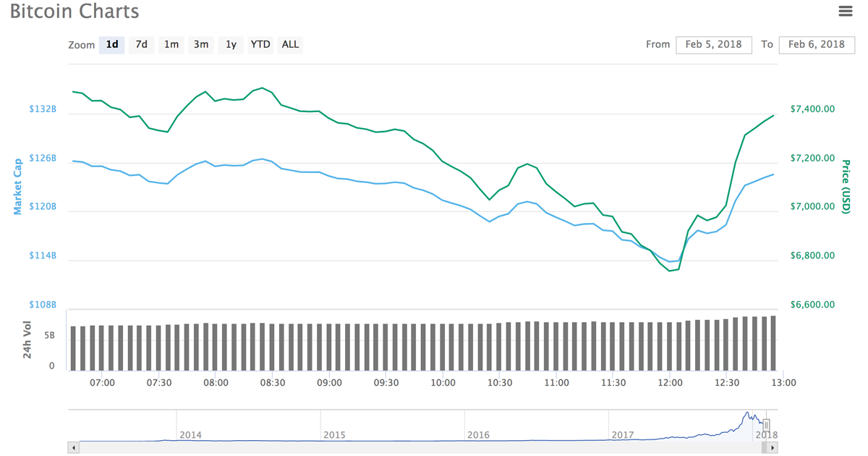The image size is (868, 456).
Task: Click the navigator scrollbar thumb
Action: (x=765, y=448)
